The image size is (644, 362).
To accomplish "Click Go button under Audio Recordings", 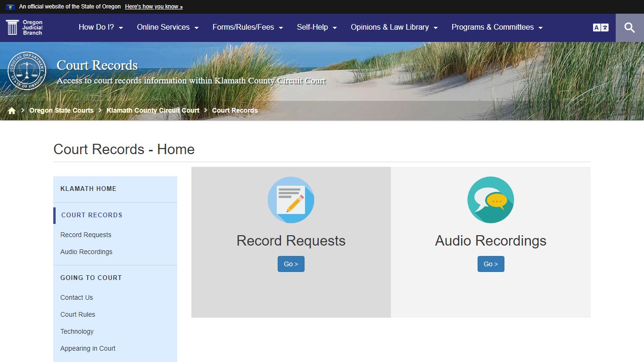I will tap(491, 264).
